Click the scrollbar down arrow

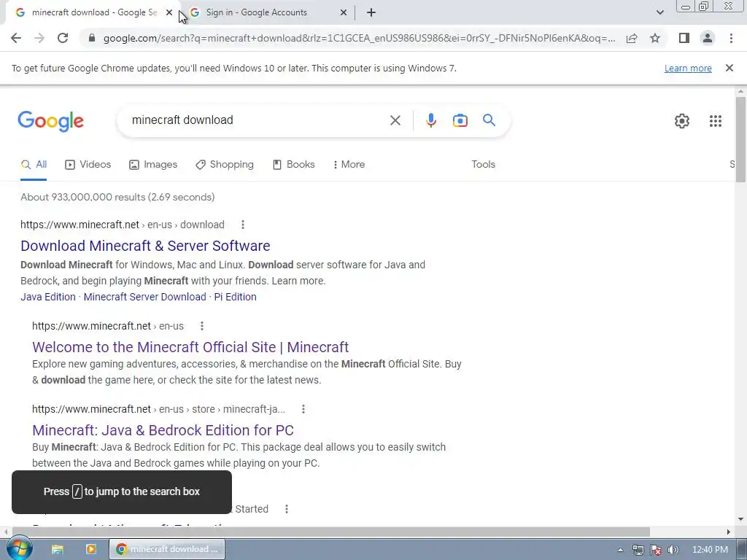point(740,519)
